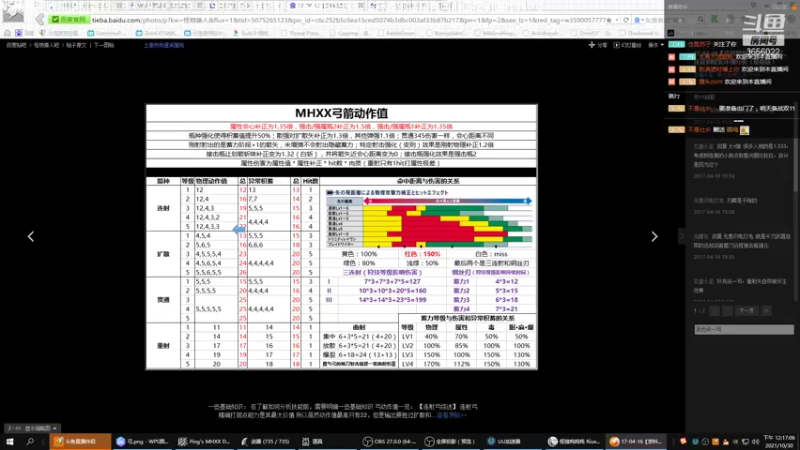The image size is (800, 450).
Task: Click the green Baidu official site badge
Action: [x=69, y=19]
